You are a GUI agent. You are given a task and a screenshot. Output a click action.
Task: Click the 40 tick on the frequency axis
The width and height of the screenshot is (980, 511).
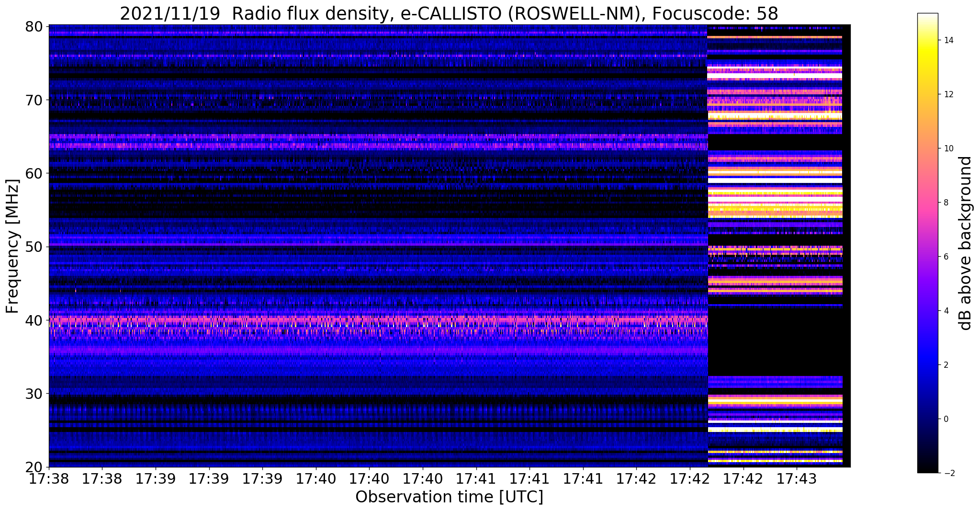pyautogui.click(x=34, y=320)
